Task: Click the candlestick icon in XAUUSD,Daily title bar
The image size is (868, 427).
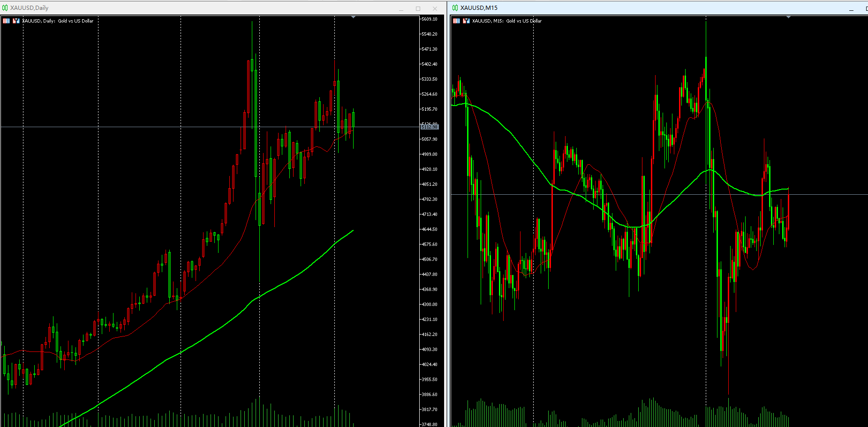Action: tap(5, 8)
